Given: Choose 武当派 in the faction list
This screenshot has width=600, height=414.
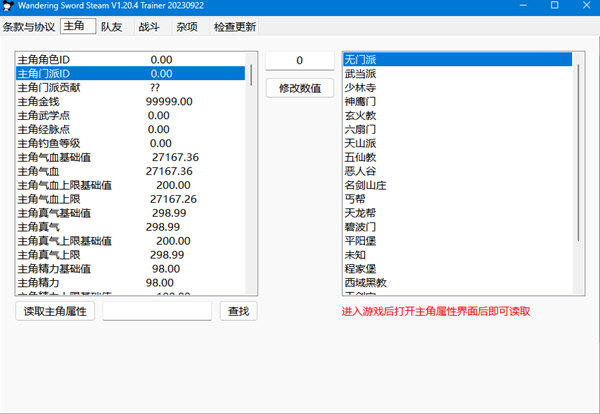Looking at the screenshot, I should 361,74.
